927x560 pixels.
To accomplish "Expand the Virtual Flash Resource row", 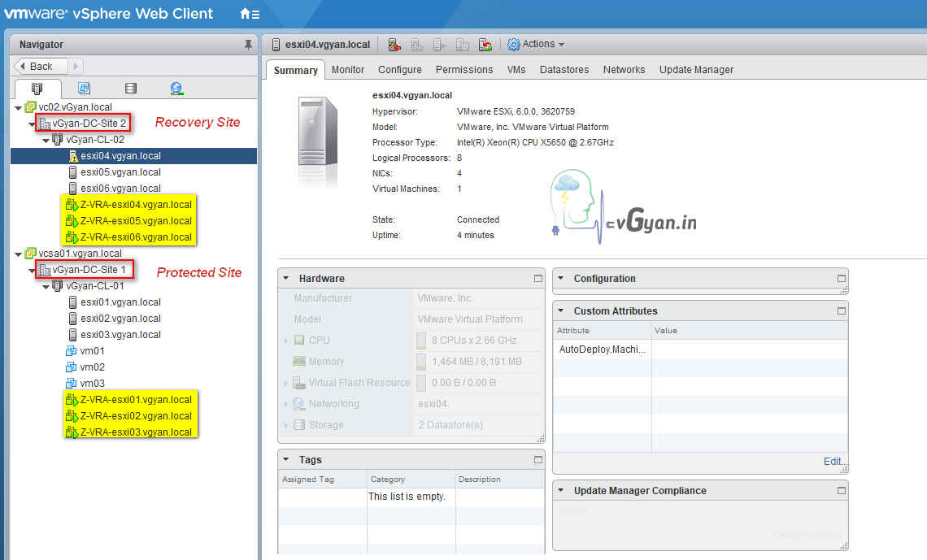I will coord(286,383).
